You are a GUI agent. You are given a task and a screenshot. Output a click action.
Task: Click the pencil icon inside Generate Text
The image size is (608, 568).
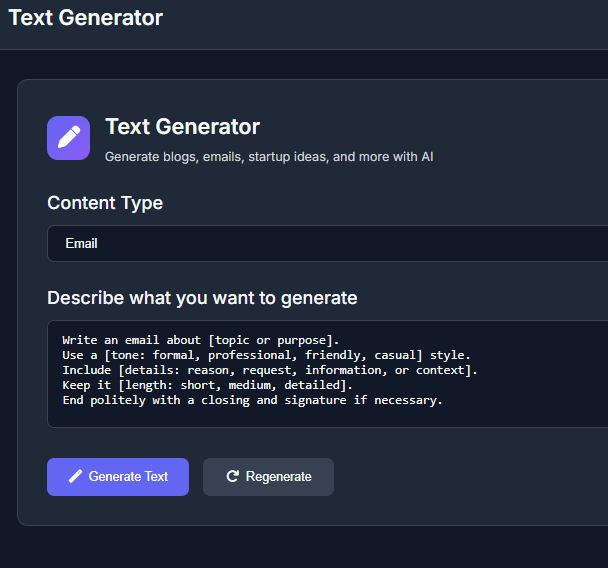[76, 477]
